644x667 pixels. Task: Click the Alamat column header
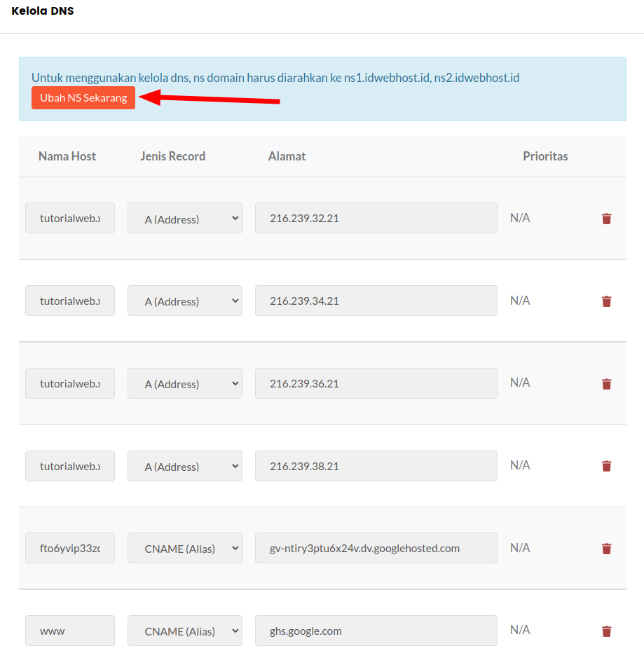click(287, 156)
